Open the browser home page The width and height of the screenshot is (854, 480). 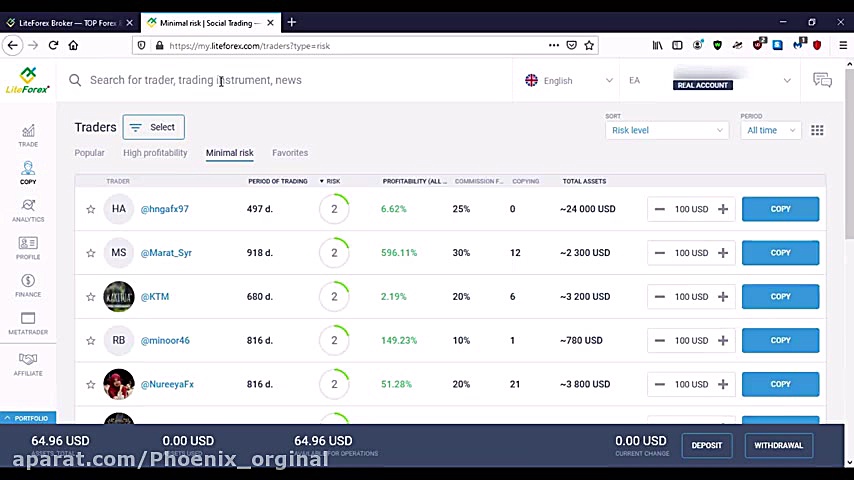(x=73, y=45)
